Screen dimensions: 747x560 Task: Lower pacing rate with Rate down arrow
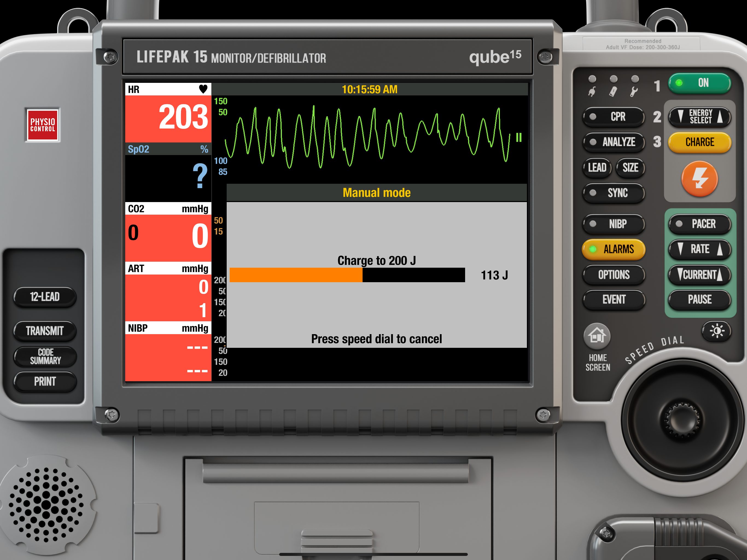(x=681, y=249)
